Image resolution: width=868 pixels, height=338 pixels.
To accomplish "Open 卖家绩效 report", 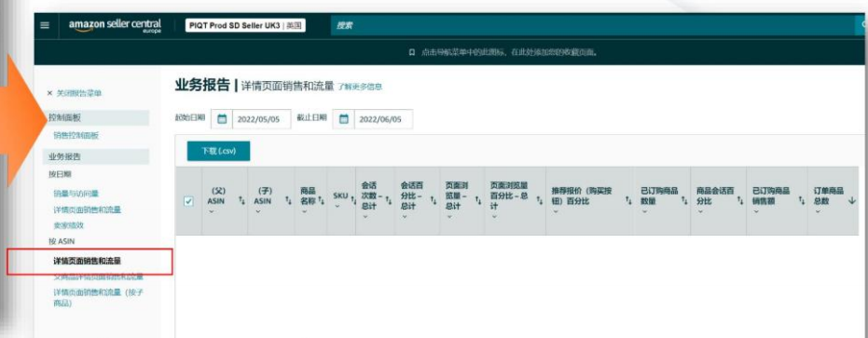I will pyautogui.click(x=69, y=225).
